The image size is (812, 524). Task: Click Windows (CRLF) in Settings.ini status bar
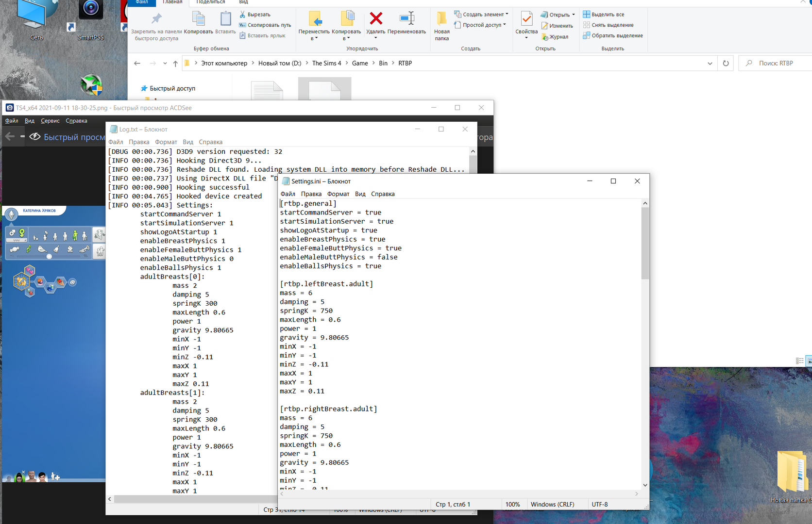(x=552, y=505)
